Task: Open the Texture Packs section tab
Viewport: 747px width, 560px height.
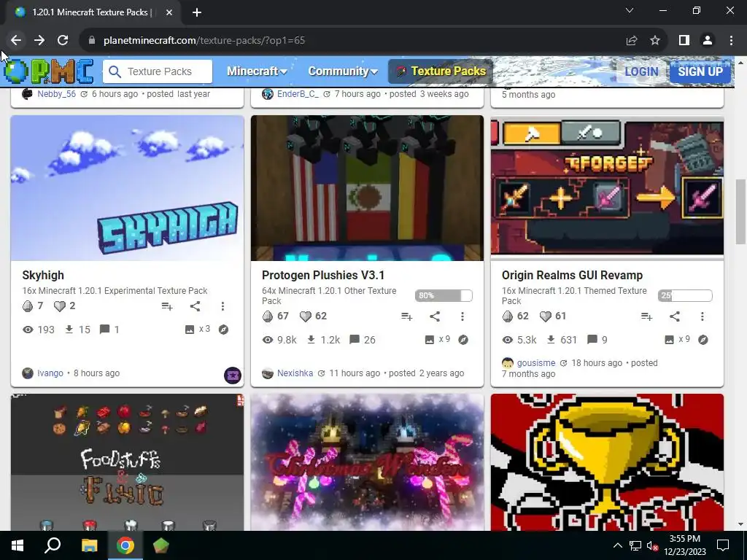Action: pos(441,71)
